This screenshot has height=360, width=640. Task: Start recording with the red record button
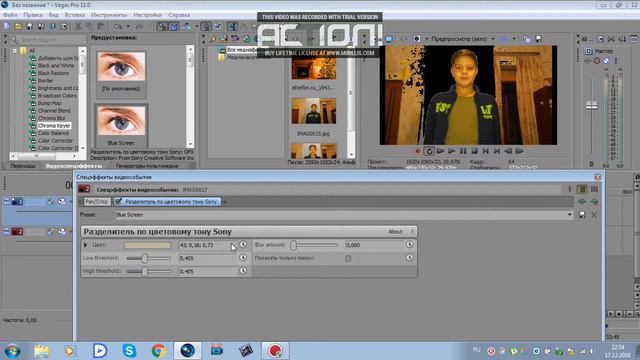click(x=418, y=151)
